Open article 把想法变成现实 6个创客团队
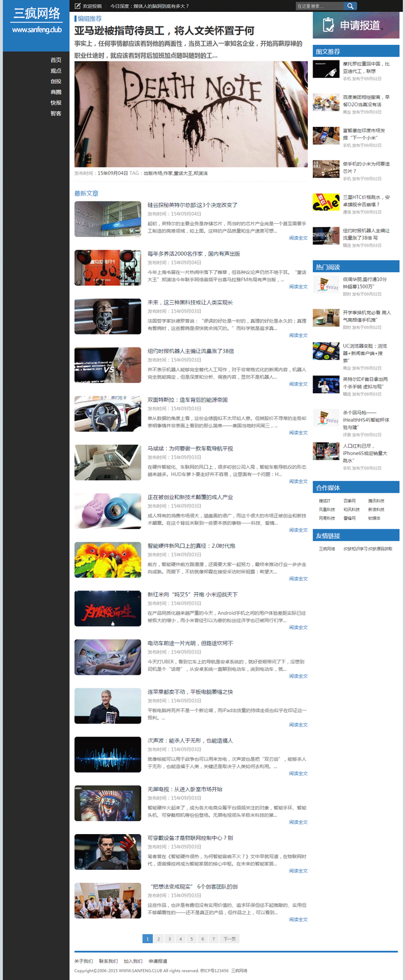The height and width of the screenshot is (980, 405). click(193, 887)
